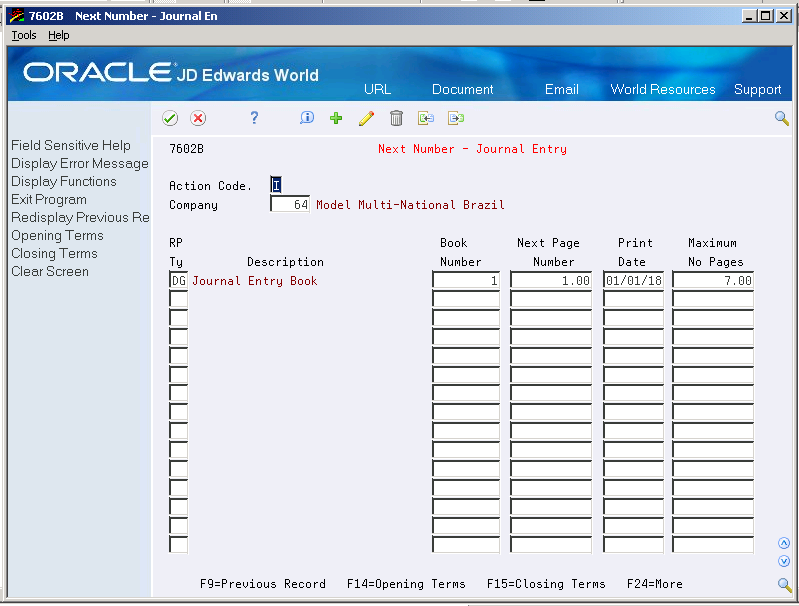Select Display Functions in sidebar

pos(64,181)
